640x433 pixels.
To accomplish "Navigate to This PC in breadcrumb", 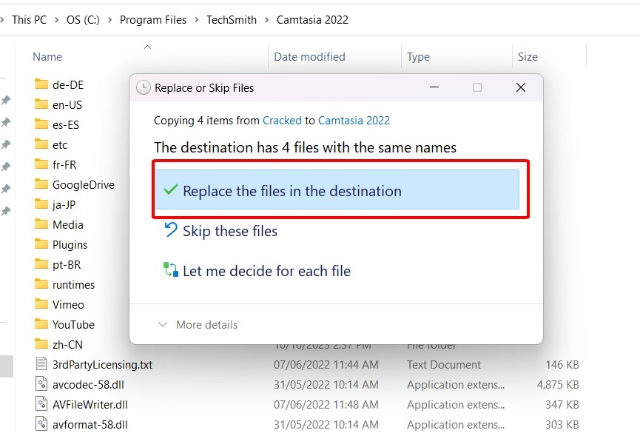I will [29, 20].
